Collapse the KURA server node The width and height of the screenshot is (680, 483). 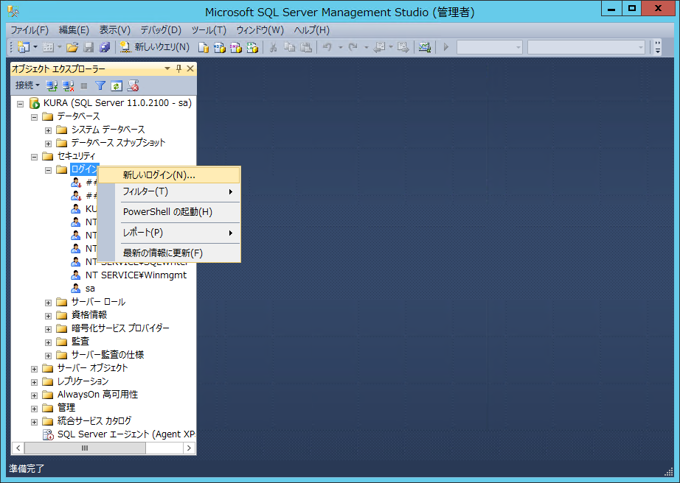coord(20,104)
